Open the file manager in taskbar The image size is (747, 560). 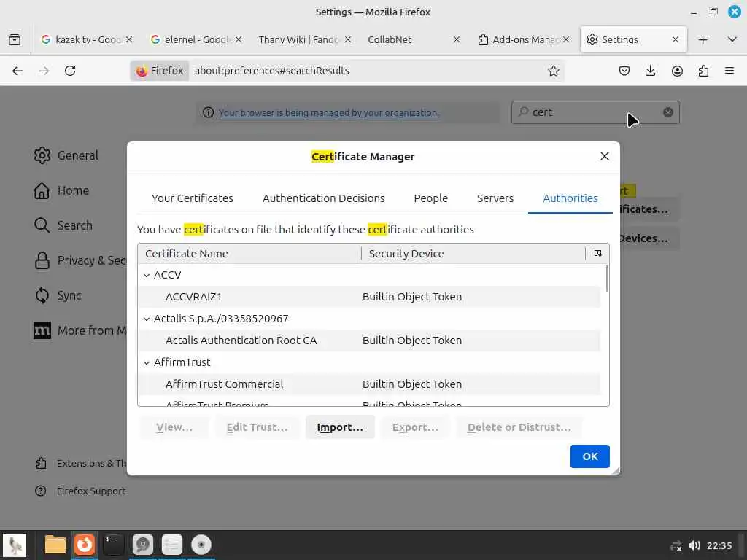55,545
